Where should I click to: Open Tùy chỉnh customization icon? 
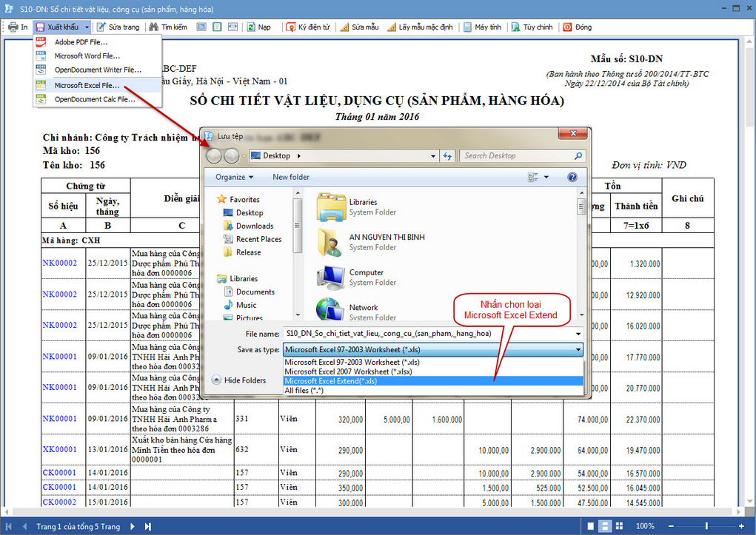pos(515,27)
